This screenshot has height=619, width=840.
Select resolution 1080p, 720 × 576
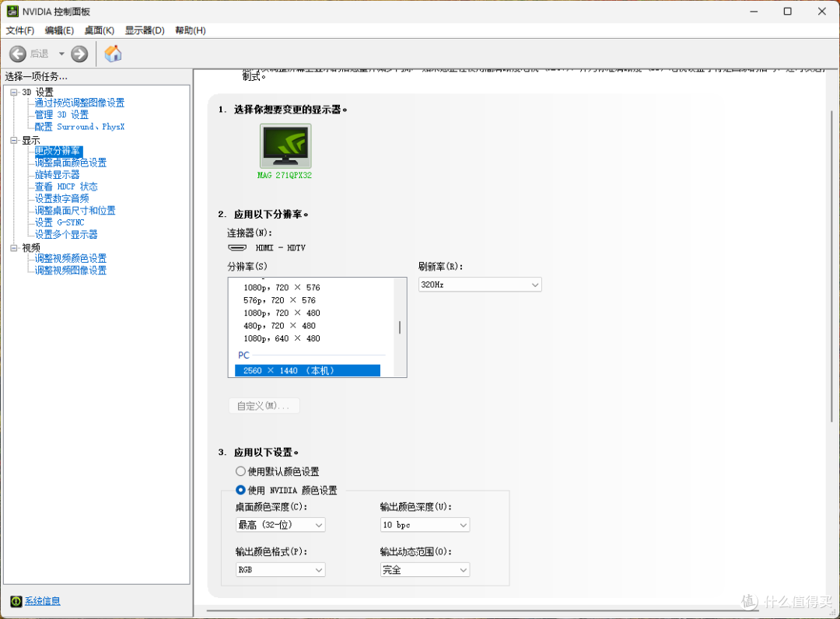coord(282,288)
